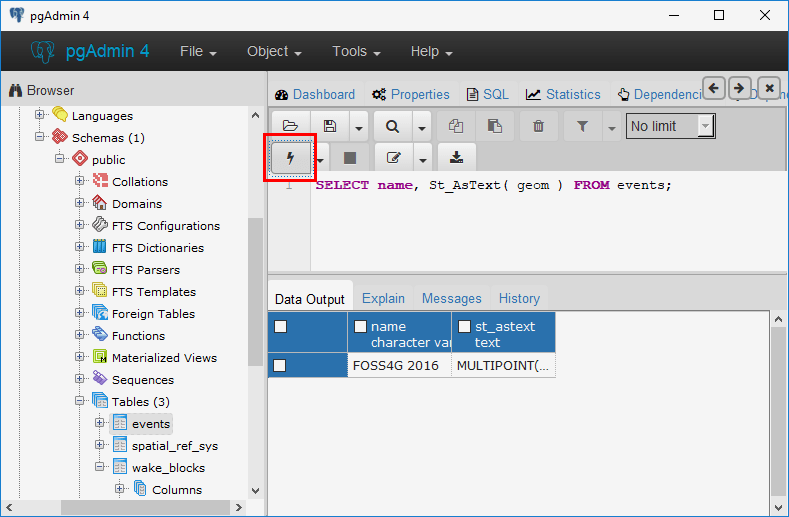Toggle the select-all checkbox in grid header

[280, 327]
